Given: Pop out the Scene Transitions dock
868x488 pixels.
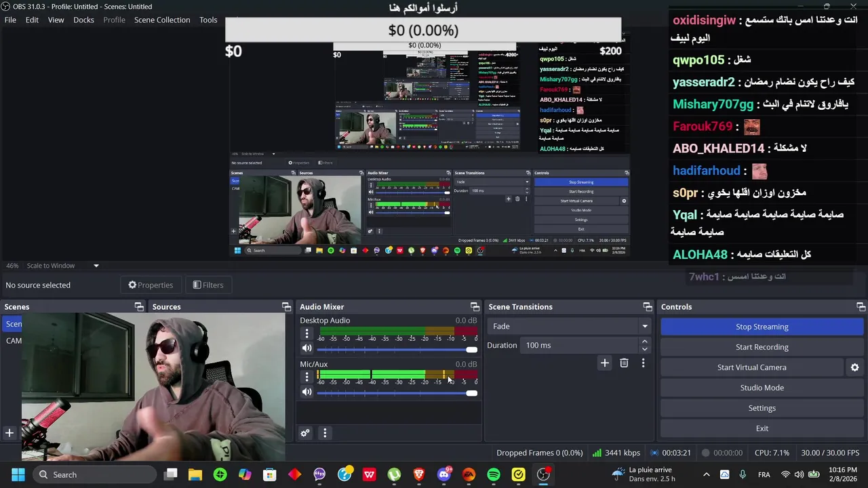Looking at the screenshot, I should pos(648,307).
